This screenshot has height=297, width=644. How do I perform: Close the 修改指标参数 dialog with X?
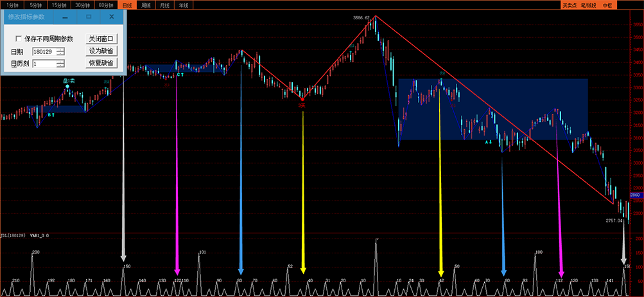[x=112, y=17]
